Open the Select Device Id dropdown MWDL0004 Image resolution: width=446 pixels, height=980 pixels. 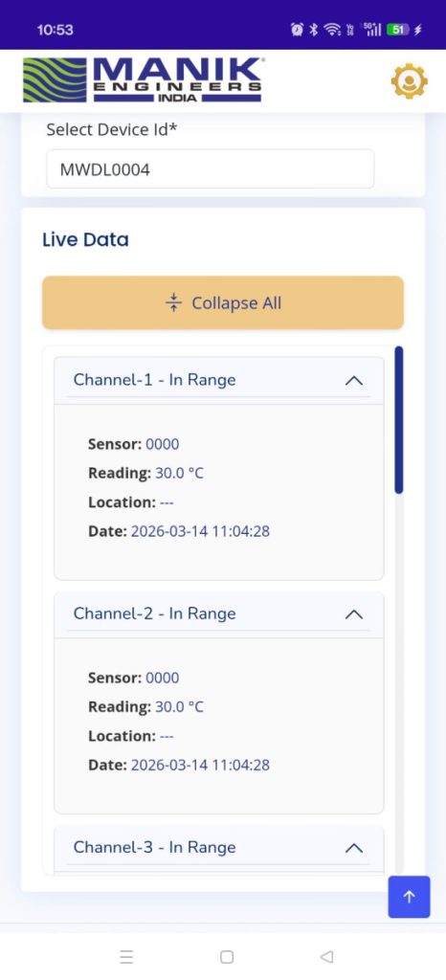coord(211,168)
